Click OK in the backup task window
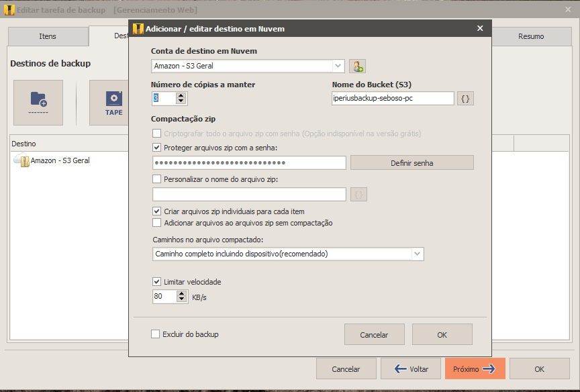This screenshot has width=580, height=392. [x=539, y=369]
